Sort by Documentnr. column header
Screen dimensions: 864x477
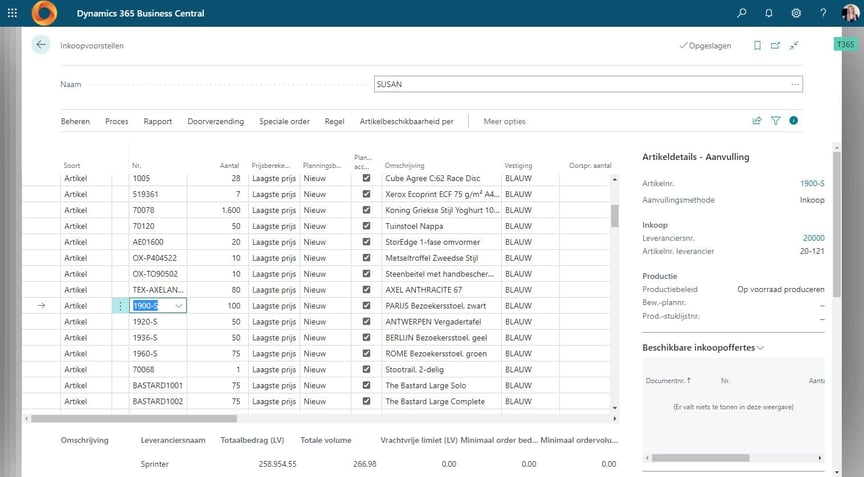coord(668,381)
